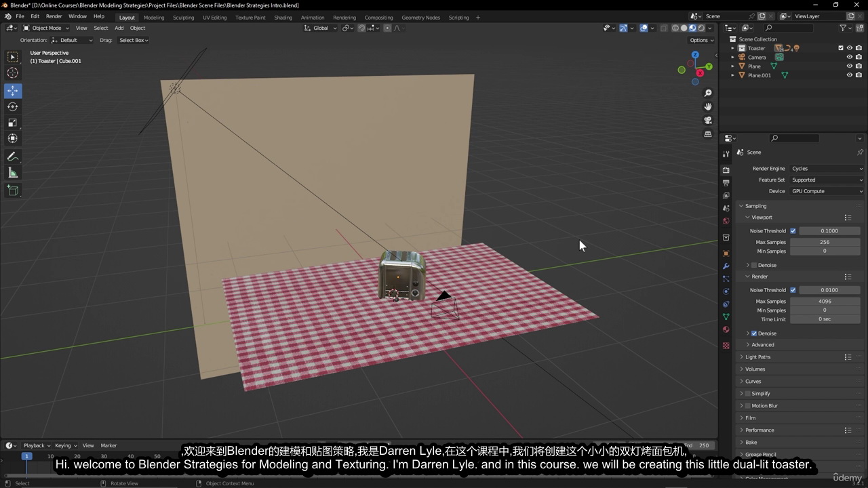Expand the Toaster collection in outliner
Image resolution: width=868 pixels, height=488 pixels.
pos(733,48)
